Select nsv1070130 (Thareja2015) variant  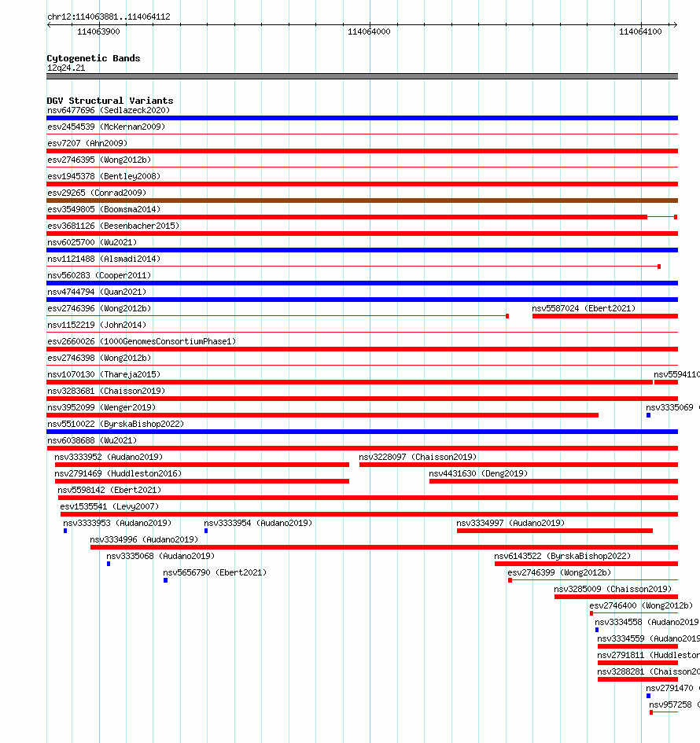(104, 375)
